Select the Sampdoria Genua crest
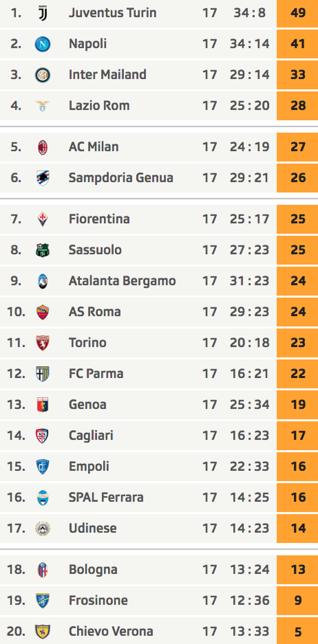Screen dimensions: 318x644 [43, 178]
